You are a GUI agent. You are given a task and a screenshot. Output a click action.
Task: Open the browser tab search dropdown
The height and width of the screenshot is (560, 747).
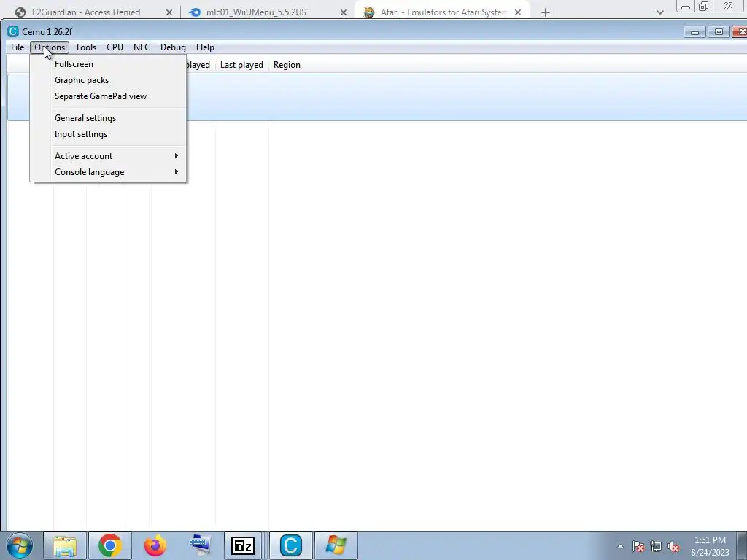(x=659, y=12)
